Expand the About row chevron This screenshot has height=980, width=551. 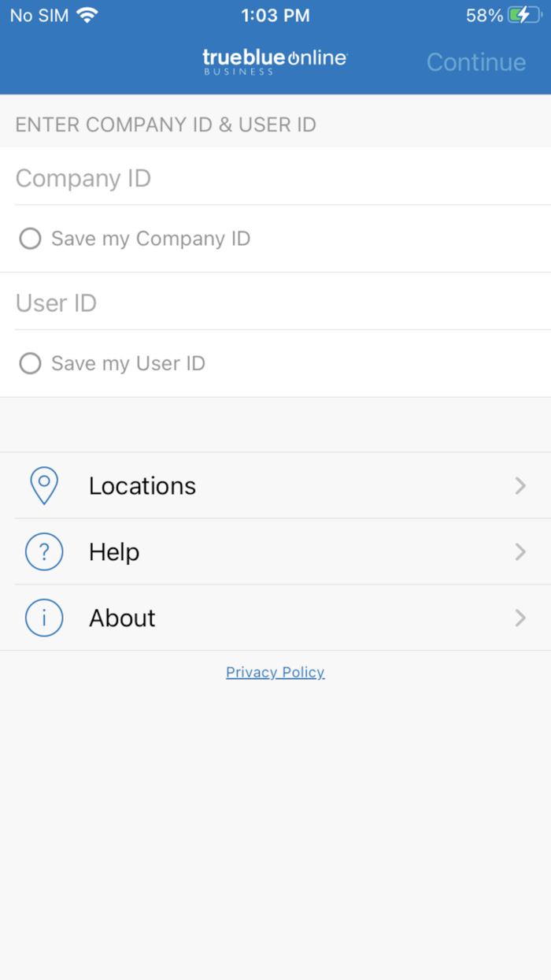click(x=520, y=618)
